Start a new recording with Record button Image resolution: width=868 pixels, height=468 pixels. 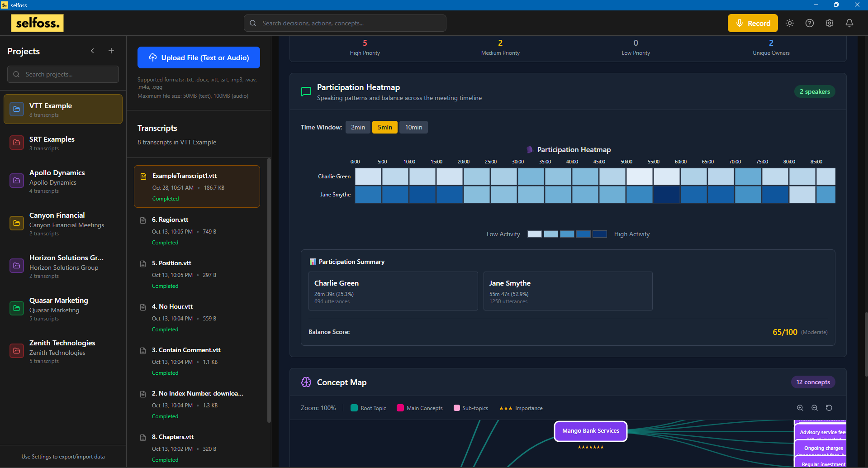753,23
